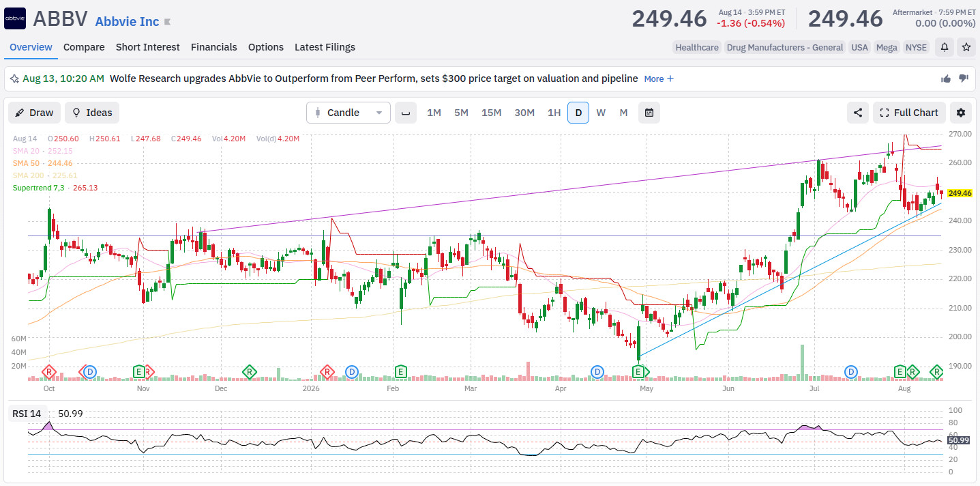Go to the Financials tab
The width and height of the screenshot is (980, 486).
214,47
